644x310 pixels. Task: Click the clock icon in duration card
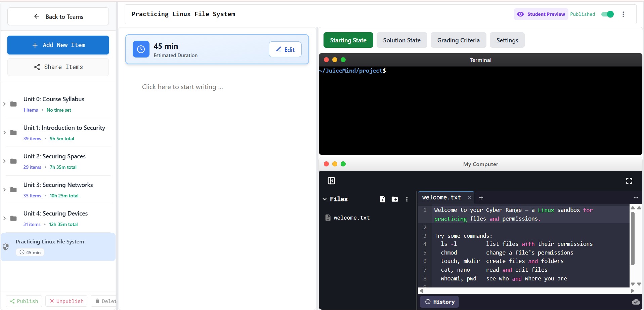coord(141,49)
